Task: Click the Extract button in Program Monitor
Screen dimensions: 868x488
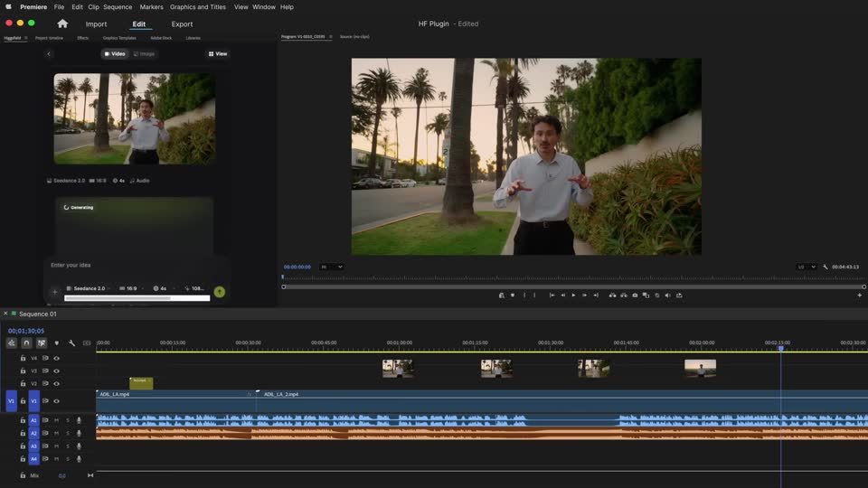Action: [623, 296]
